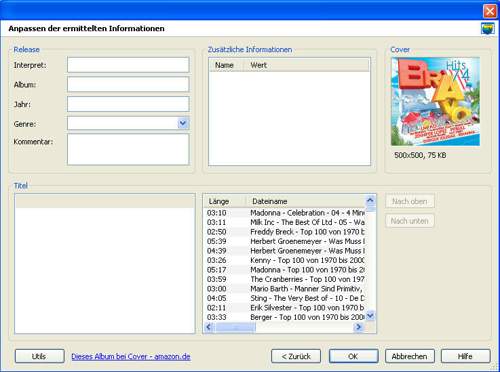
Task: Click the Interpret input field
Action: click(128, 65)
